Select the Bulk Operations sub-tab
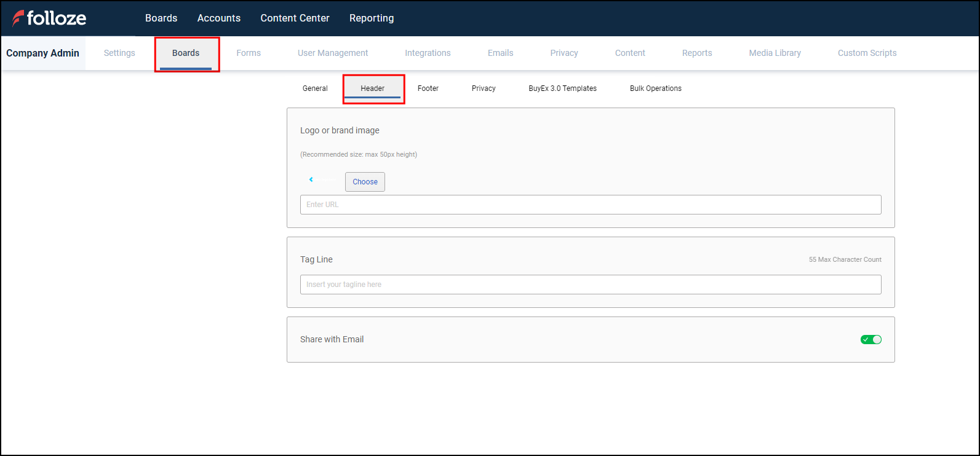 click(x=655, y=88)
